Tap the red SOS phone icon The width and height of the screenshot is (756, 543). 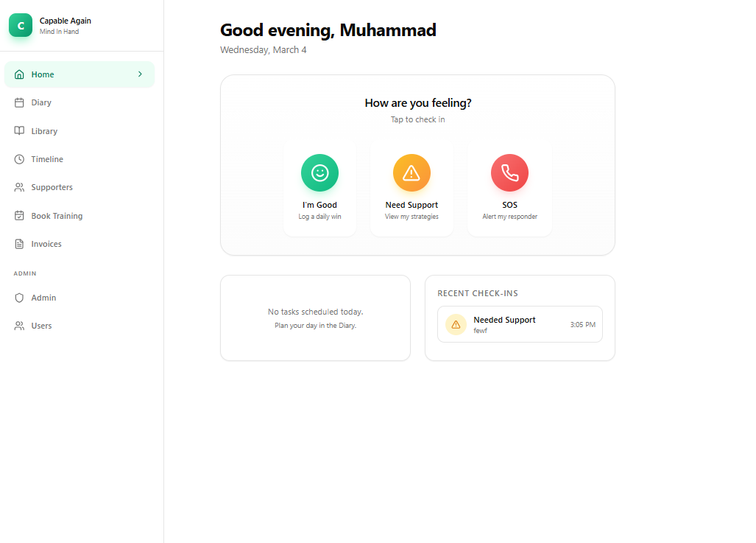click(x=509, y=172)
